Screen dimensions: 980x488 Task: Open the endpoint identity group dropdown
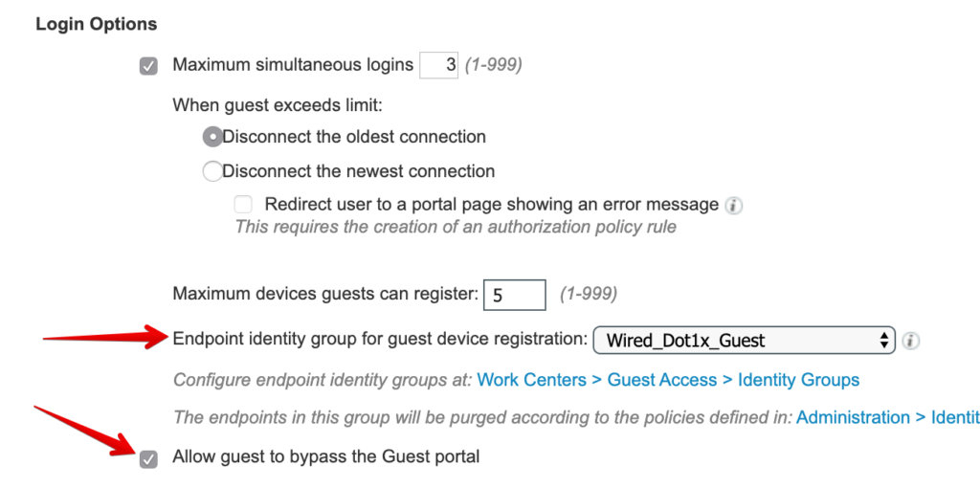coord(744,340)
